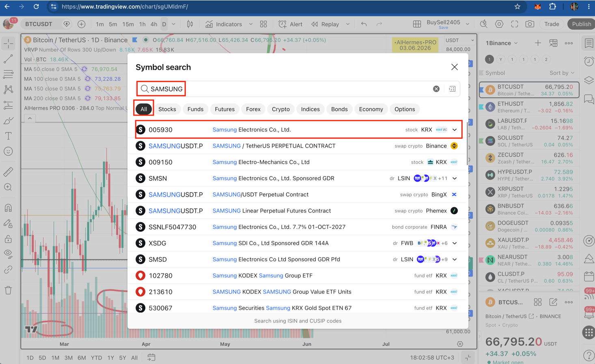Select the text tool
Screen dimensions: 595x364
[x=8, y=136]
